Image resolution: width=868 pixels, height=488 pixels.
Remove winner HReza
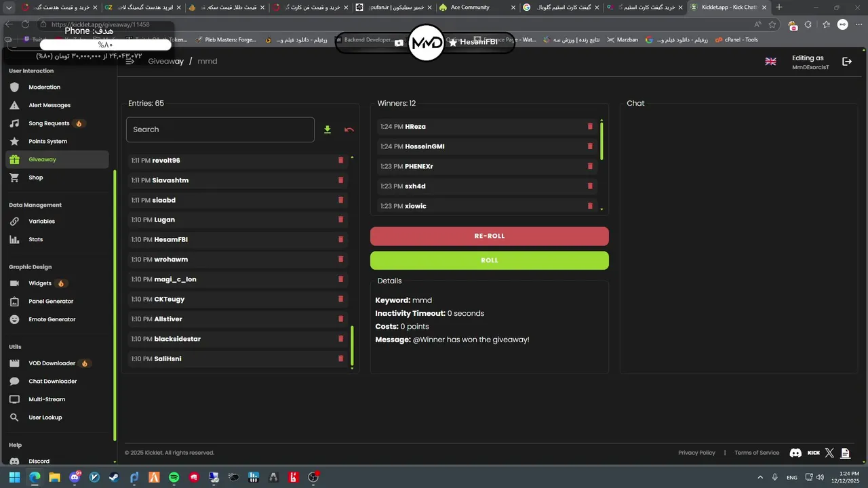(x=590, y=126)
